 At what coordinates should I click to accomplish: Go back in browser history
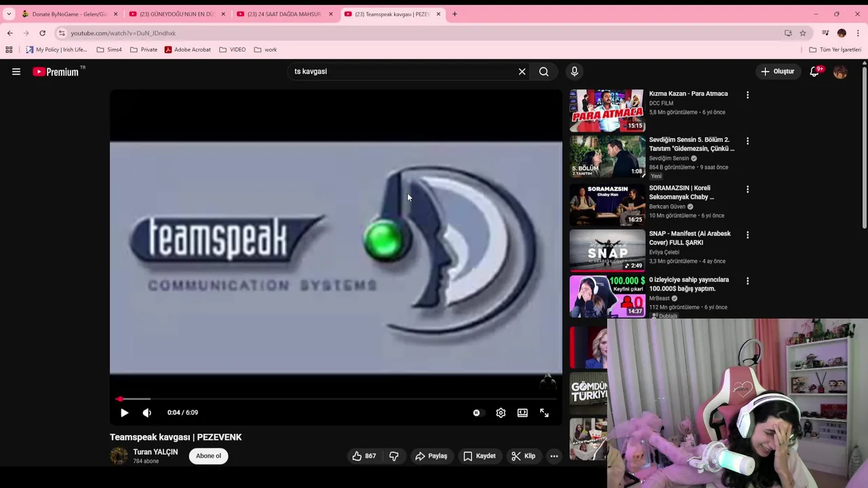pyautogui.click(x=9, y=33)
